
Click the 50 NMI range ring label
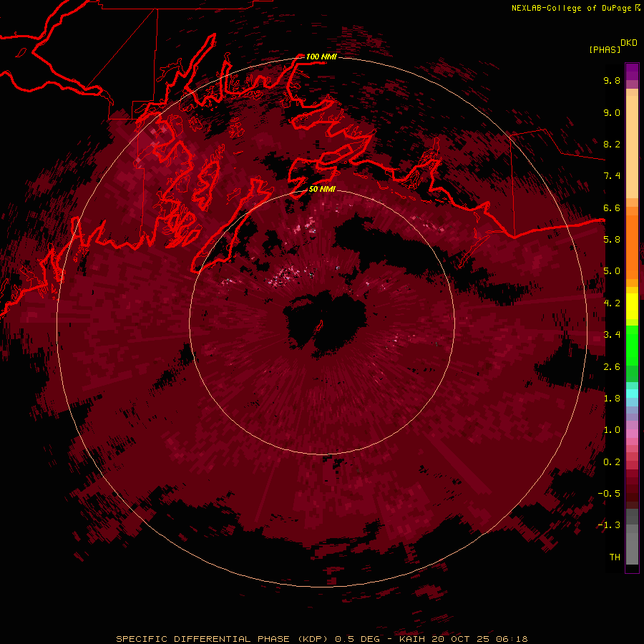click(x=322, y=189)
